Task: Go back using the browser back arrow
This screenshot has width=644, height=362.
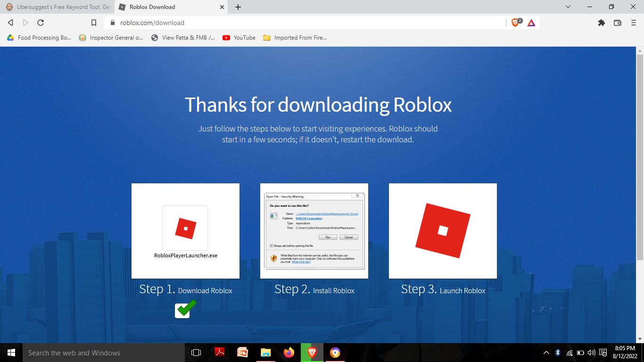Action: [x=10, y=23]
